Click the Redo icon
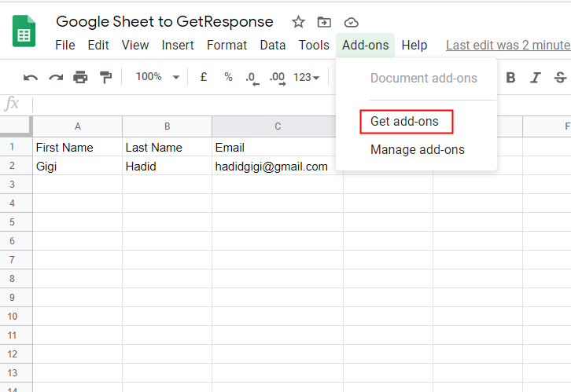The width and height of the screenshot is (571, 392). point(56,78)
